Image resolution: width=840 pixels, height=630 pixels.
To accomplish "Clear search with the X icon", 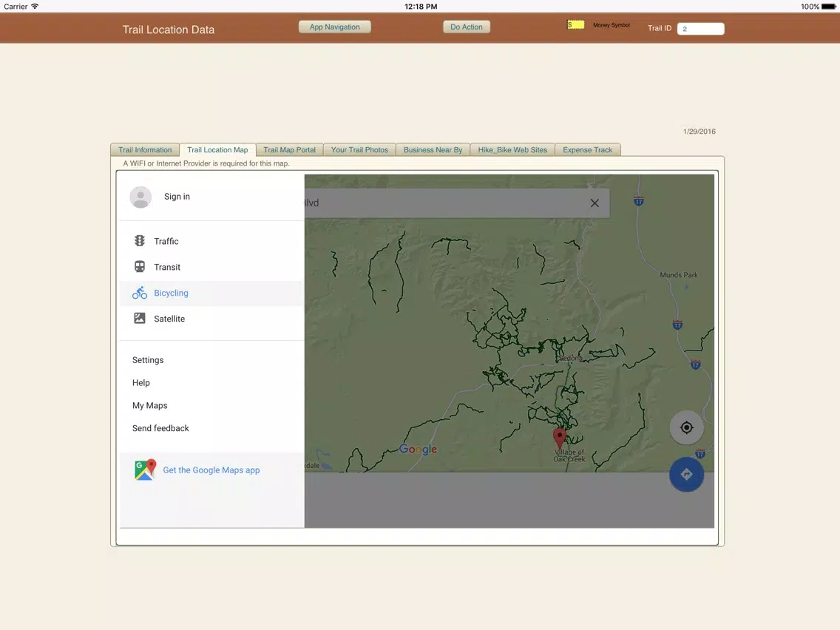I will click(x=595, y=203).
